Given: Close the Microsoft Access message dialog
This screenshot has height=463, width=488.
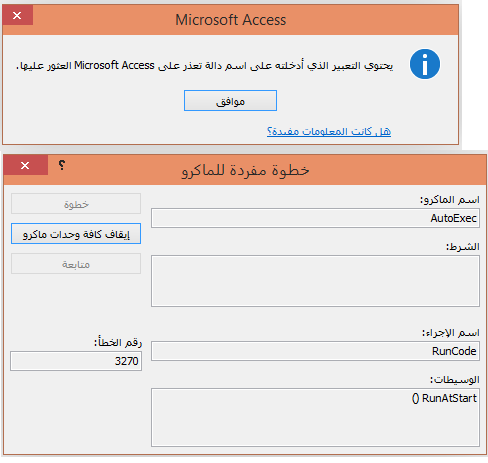Looking at the screenshot, I should click(17, 15).
